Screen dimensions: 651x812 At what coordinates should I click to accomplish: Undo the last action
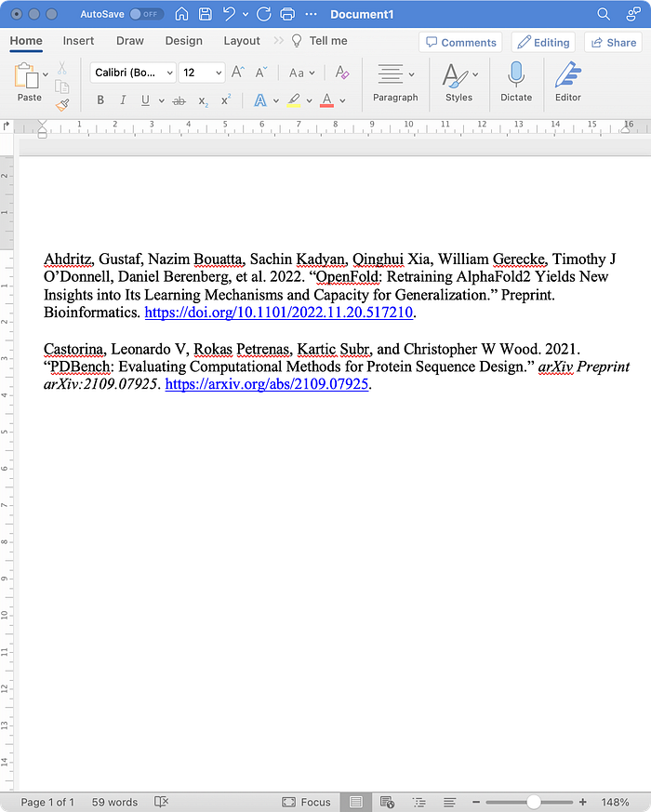[229, 14]
